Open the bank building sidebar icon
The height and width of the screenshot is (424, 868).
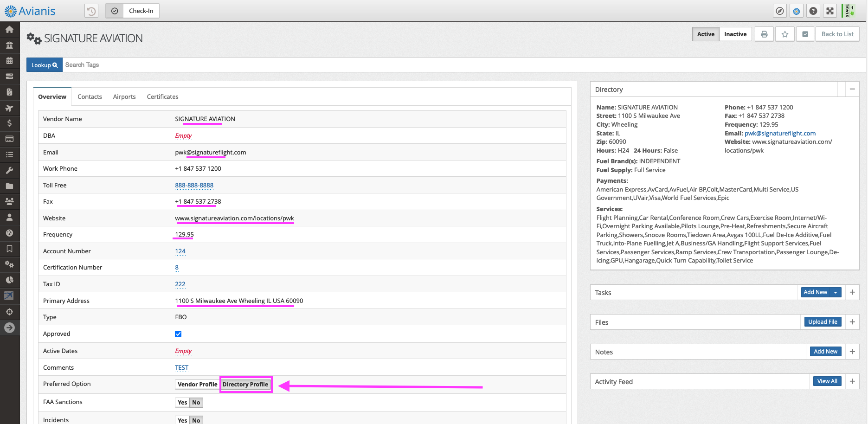[9, 45]
